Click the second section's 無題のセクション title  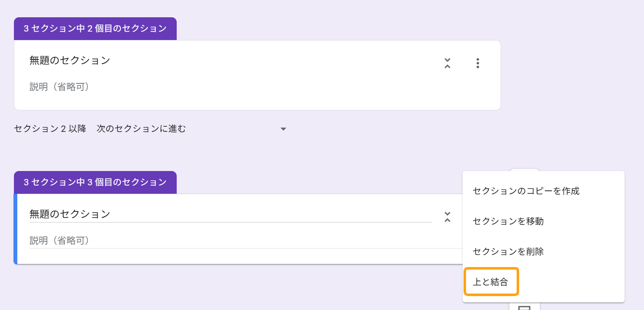click(70, 60)
